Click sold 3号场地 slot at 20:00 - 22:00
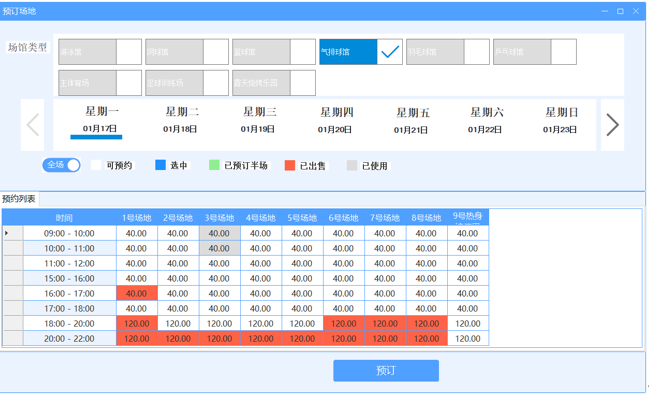 pos(219,338)
